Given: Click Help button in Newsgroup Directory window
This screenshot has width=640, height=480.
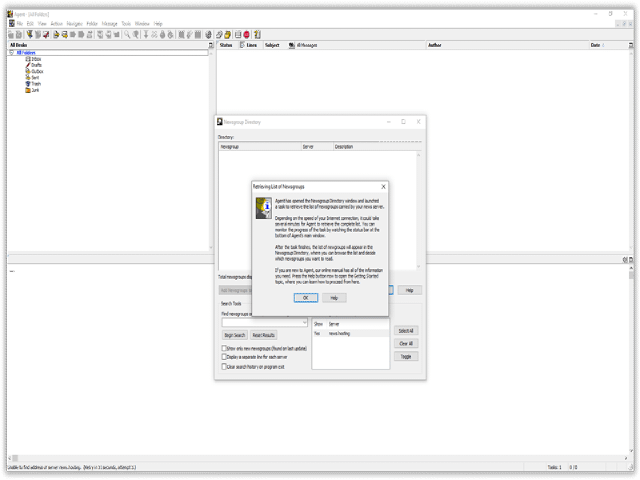Looking at the screenshot, I should (x=409, y=290).
